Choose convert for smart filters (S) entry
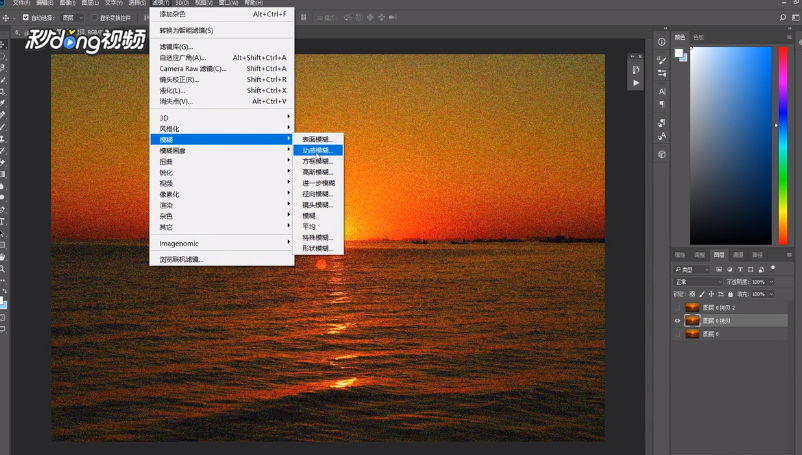802x455 pixels. click(222, 30)
